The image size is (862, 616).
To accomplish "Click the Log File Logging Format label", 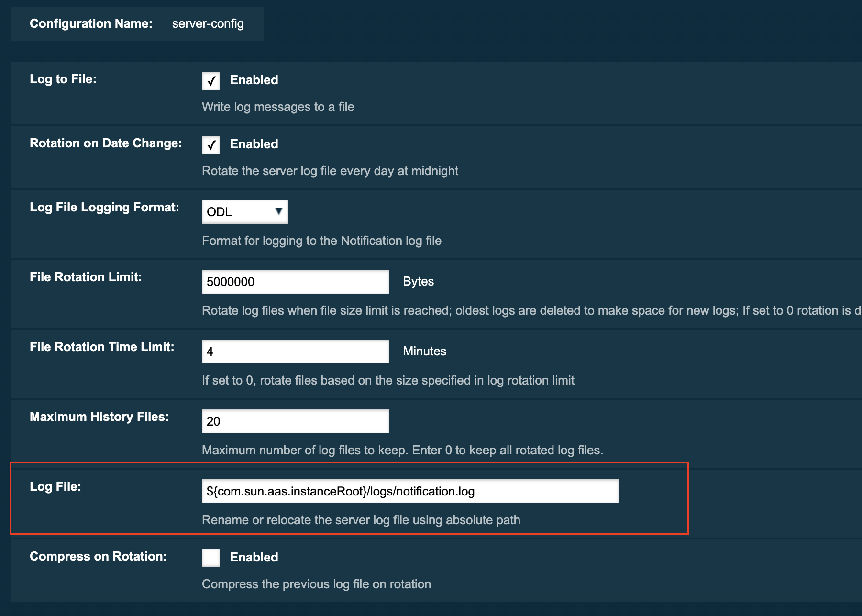I will (x=104, y=207).
